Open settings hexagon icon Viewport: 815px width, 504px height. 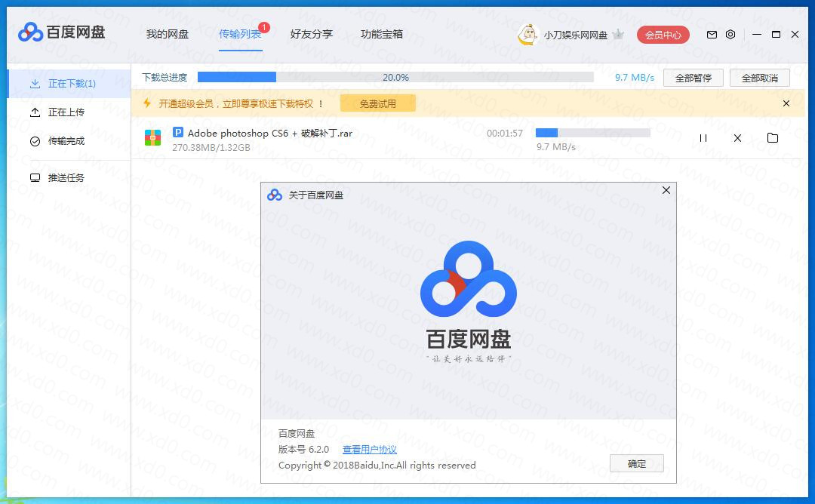(730, 34)
